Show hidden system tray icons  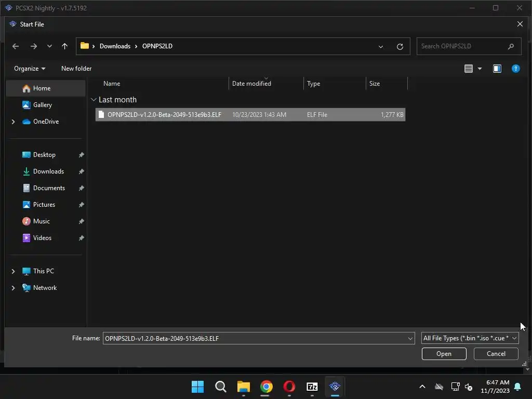422,387
